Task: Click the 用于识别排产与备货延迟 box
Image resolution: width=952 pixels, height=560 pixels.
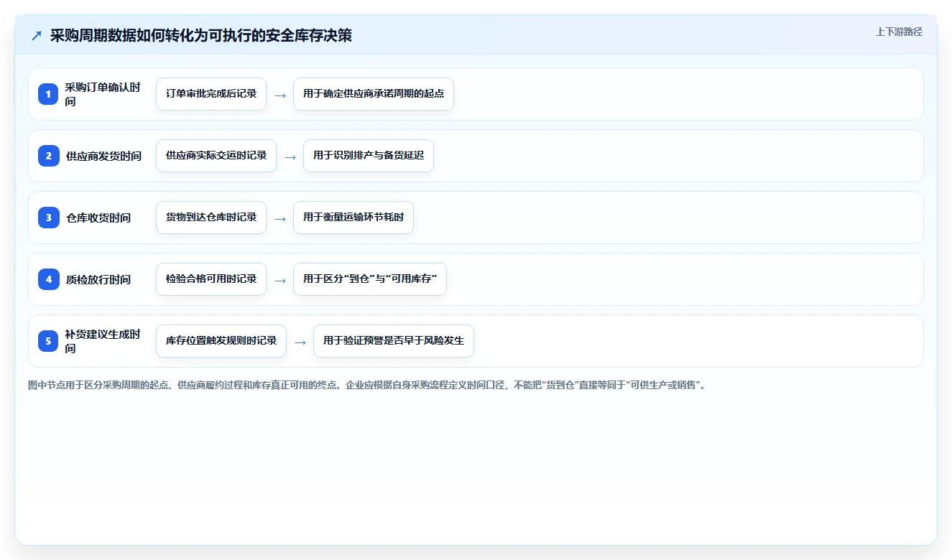Action: pos(369,156)
